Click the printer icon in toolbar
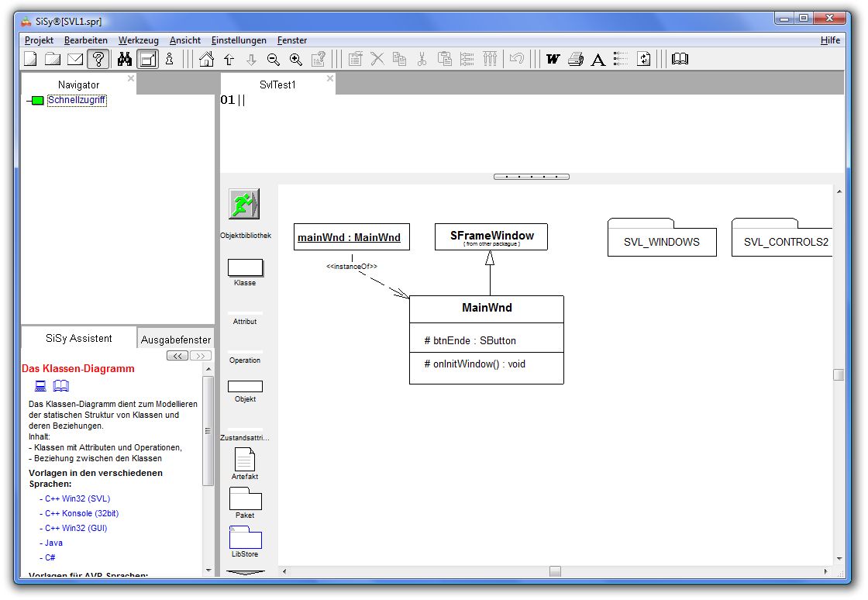Image resolution: width=868 pixels, height=600 pixels. tap(575, 59)
